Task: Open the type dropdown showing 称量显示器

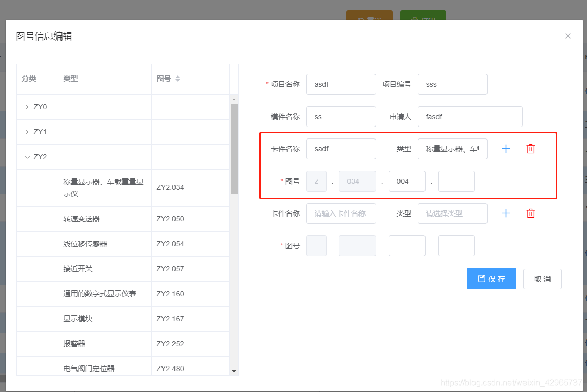Action: click(452, 148)
